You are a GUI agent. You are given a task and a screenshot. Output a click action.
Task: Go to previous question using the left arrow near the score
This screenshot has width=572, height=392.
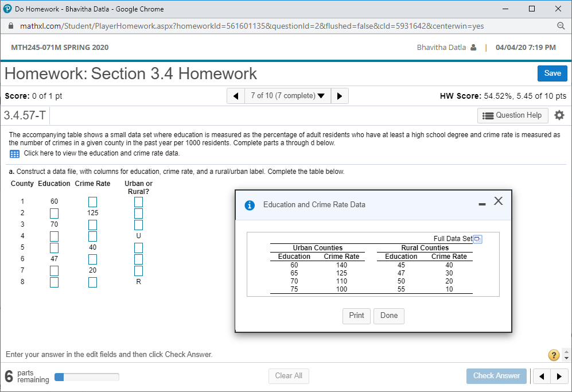(235, 96)
